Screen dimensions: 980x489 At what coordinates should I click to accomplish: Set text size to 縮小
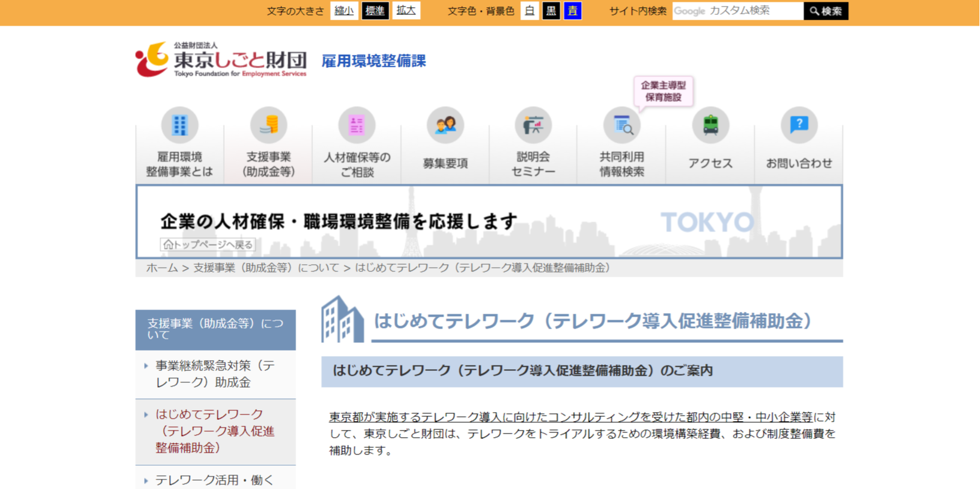tap(344, 11)
